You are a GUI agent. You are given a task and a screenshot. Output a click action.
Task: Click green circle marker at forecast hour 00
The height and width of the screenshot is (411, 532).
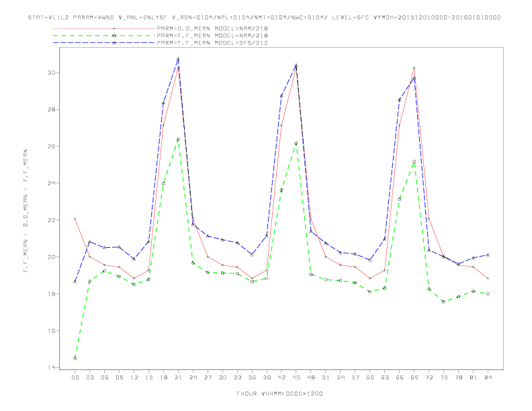point(75,359)
